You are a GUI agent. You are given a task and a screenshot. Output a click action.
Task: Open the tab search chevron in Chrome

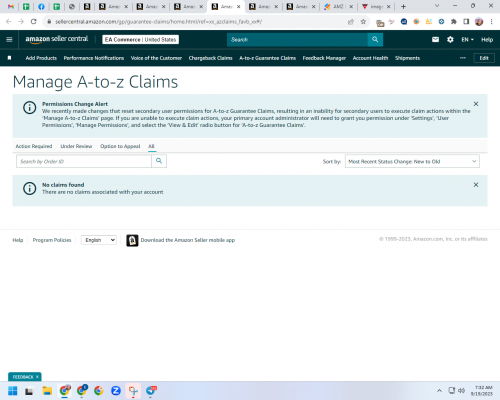tap(437, 6)
